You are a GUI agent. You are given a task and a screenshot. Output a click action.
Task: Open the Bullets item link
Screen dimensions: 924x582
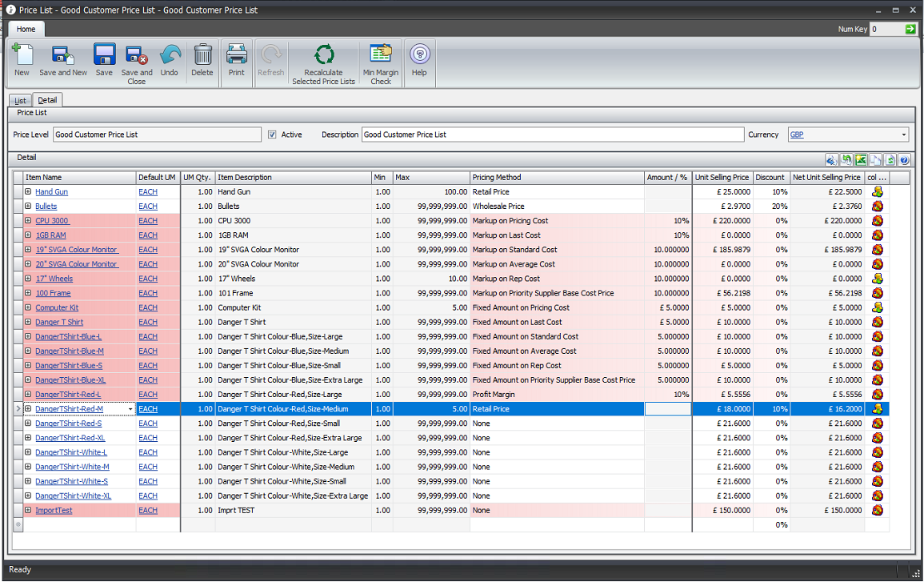click(46, 206)
